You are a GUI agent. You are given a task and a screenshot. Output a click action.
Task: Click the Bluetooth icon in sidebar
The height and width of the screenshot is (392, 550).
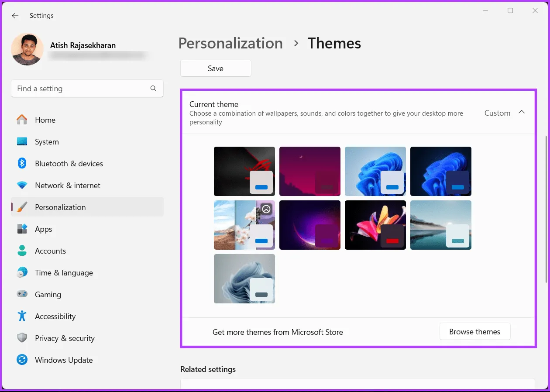[x=22, y=163]
